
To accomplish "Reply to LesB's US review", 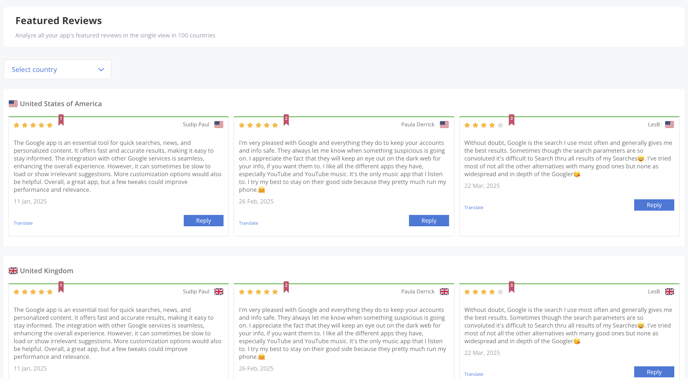I will [x=654, y=205].
